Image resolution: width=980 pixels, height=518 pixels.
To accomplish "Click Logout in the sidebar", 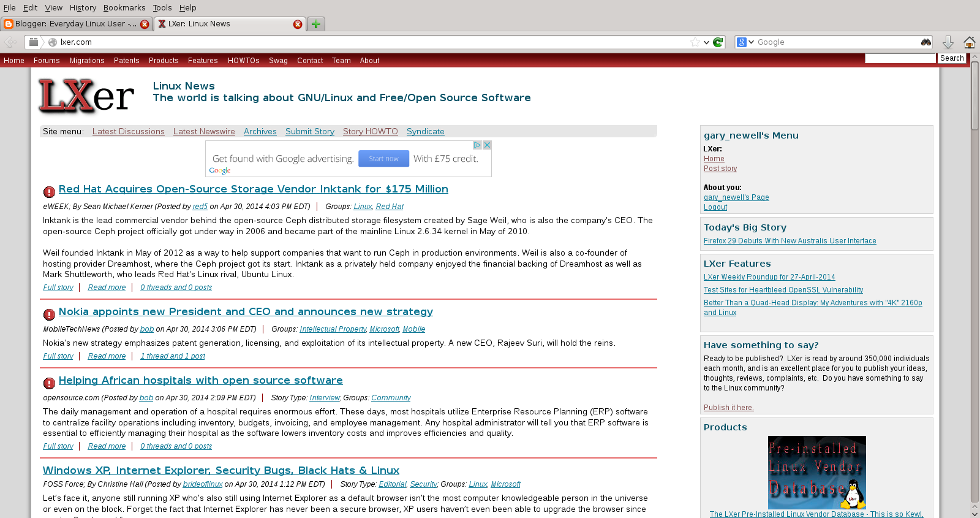I will point(715,207).
